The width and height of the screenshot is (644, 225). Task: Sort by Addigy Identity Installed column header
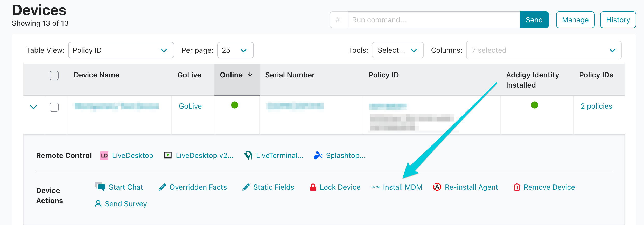533,80
